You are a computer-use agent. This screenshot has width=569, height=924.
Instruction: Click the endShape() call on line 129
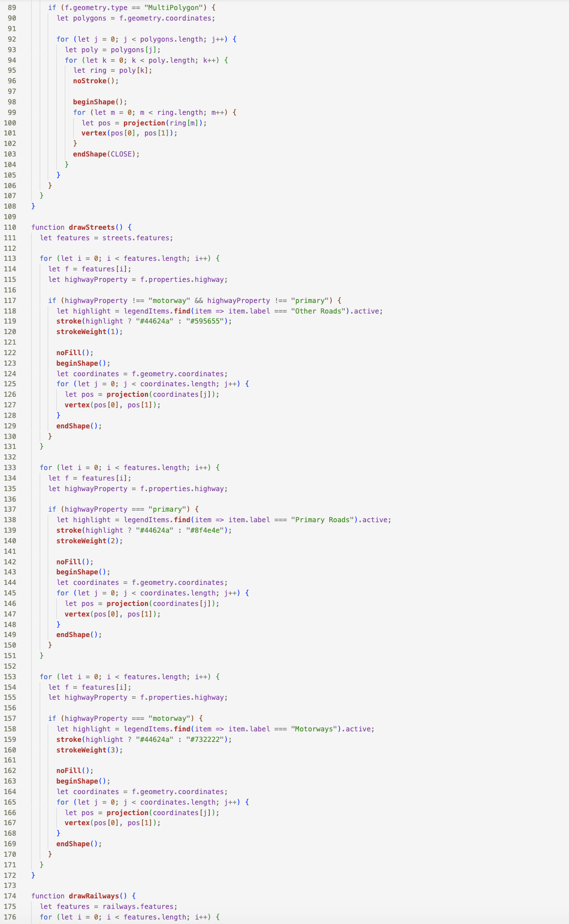click(x=79, y=426)
